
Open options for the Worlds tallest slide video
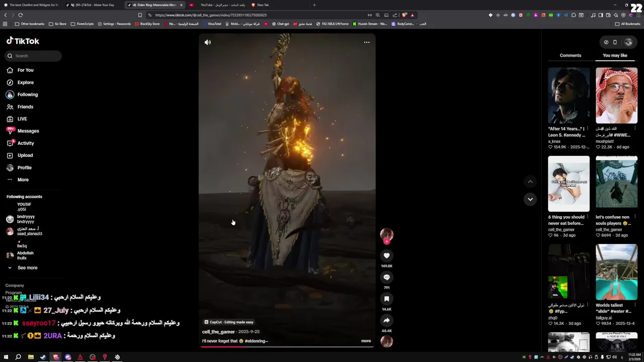635,305
